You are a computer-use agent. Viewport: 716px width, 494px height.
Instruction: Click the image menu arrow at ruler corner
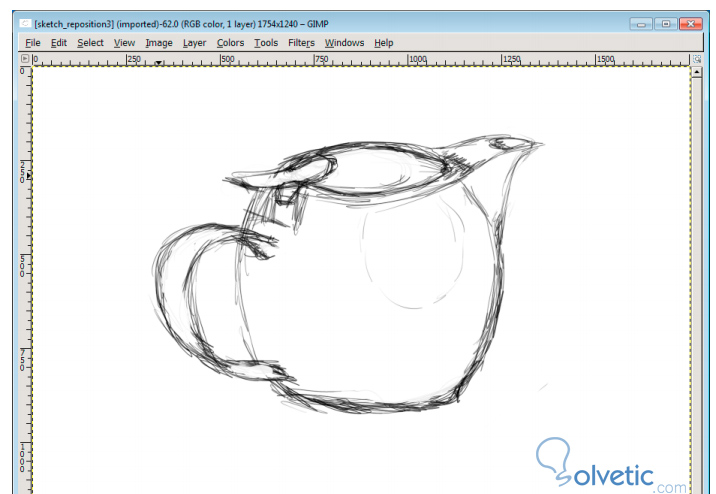[x=25, y=58]
